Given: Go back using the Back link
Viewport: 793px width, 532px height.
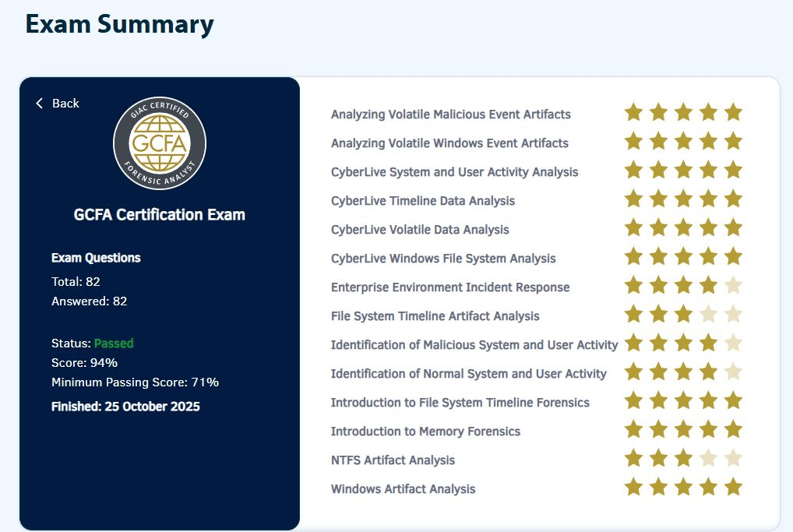Looking at the screenshot, I should click(58, 103).
